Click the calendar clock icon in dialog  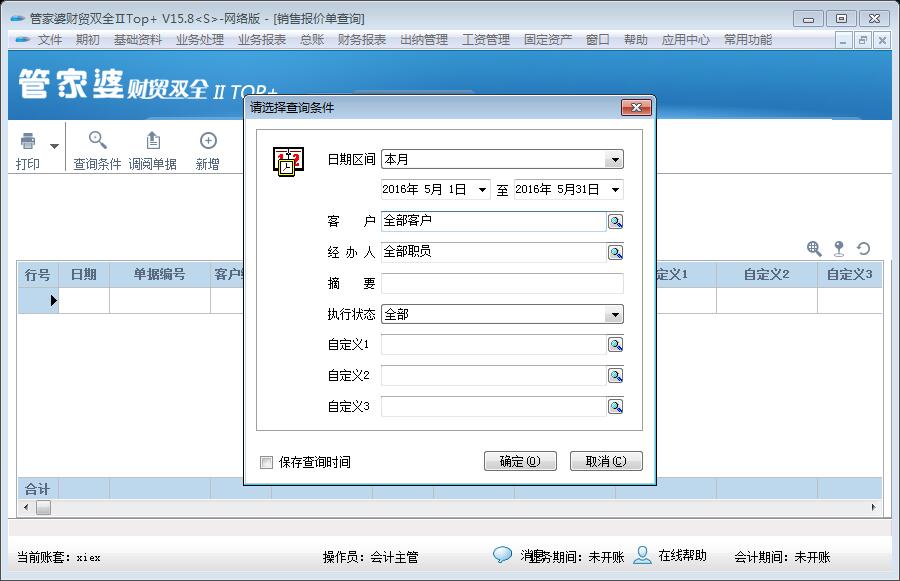tap(288, 161)
